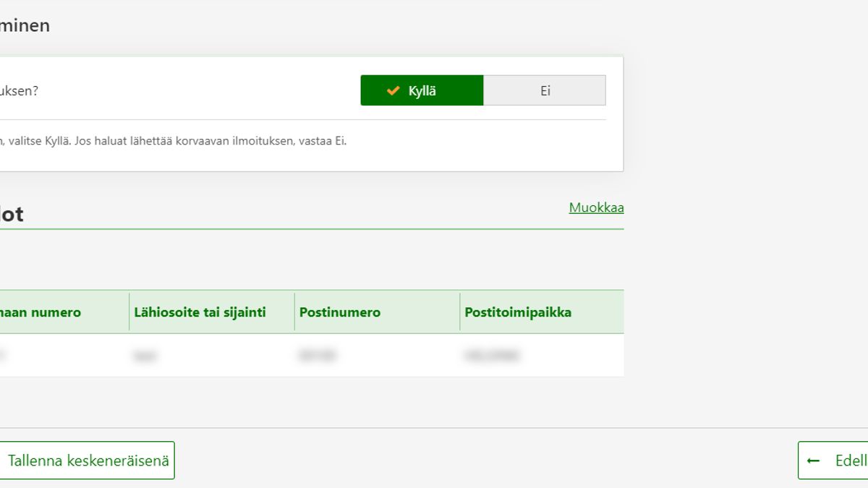
Task: Click the Postitoimipaikka column header
Action: [518, 312]
